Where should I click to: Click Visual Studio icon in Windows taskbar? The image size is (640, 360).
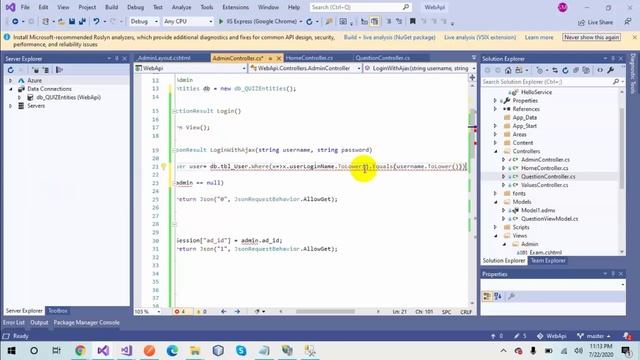tap(103, 351)
